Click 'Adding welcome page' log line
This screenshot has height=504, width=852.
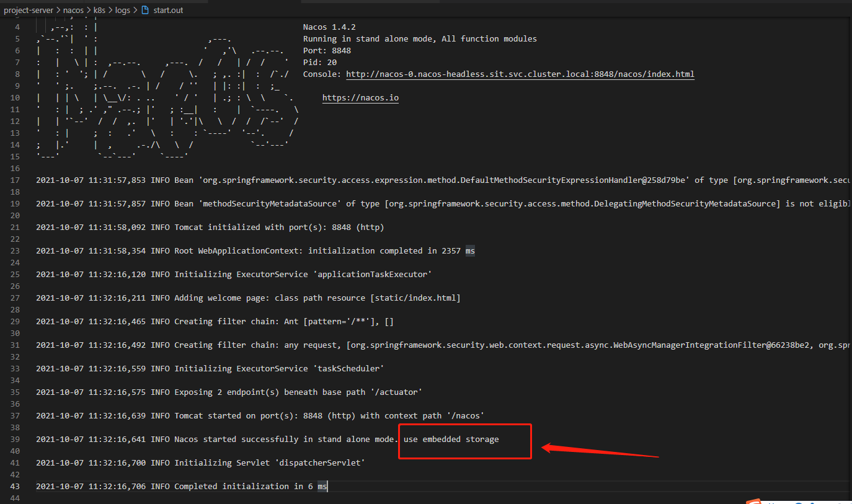(x=248, y=298)
